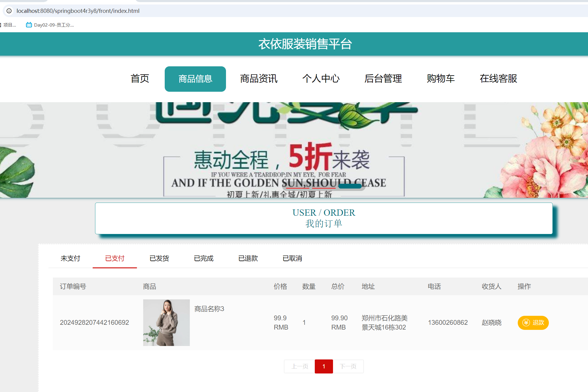Click the active carousel indicator bar

click(349, 186)
